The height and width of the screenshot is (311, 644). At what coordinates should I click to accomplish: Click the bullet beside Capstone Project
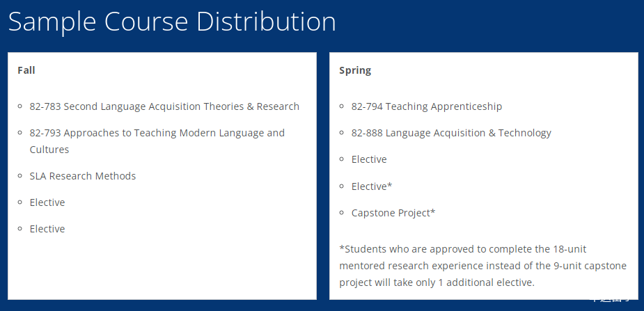[x=342, y=213]
